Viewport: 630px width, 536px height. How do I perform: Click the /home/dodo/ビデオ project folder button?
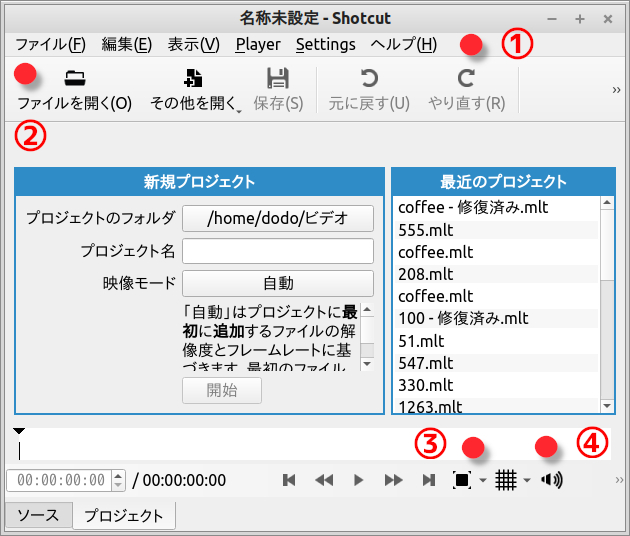coord(277,218)
